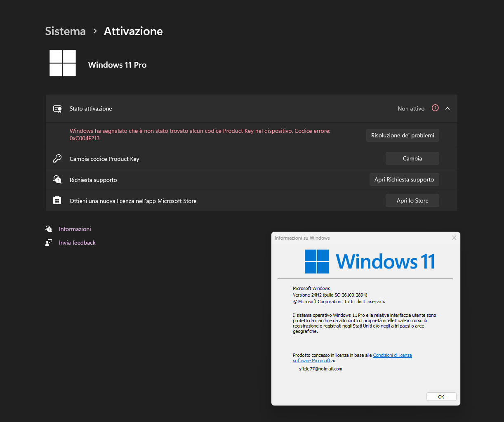Open the Invia feedback link
The image size is (504, 422).
(x=77, y=243)
